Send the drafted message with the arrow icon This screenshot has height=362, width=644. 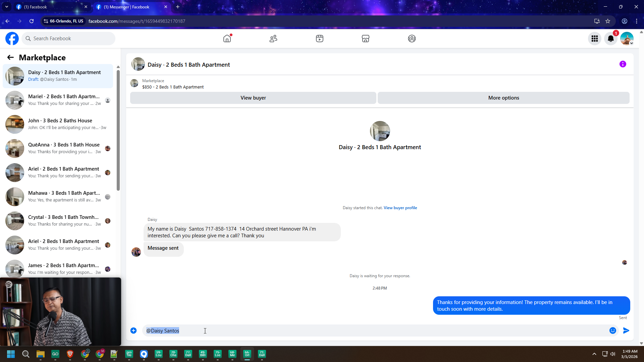point(626,330)
